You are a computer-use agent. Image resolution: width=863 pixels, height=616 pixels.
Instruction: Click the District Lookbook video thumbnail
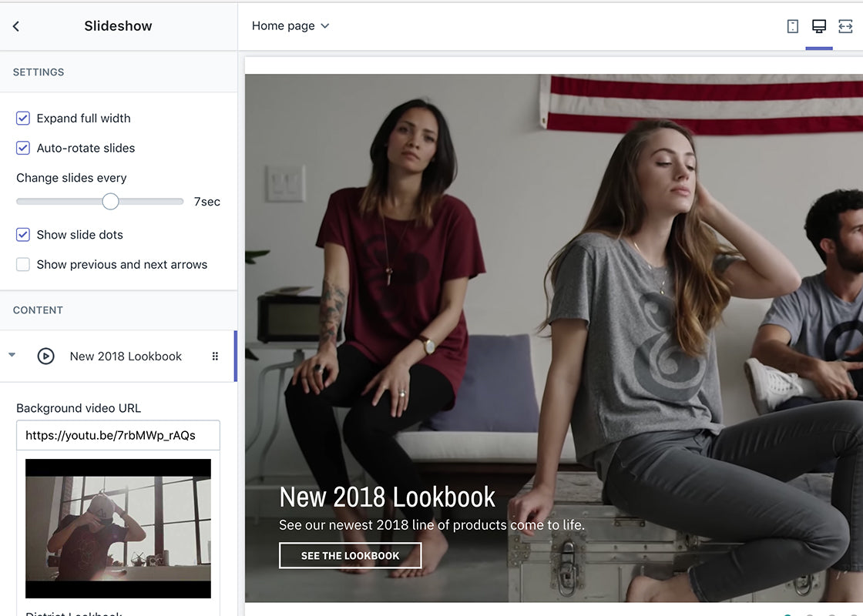(119, 528)
